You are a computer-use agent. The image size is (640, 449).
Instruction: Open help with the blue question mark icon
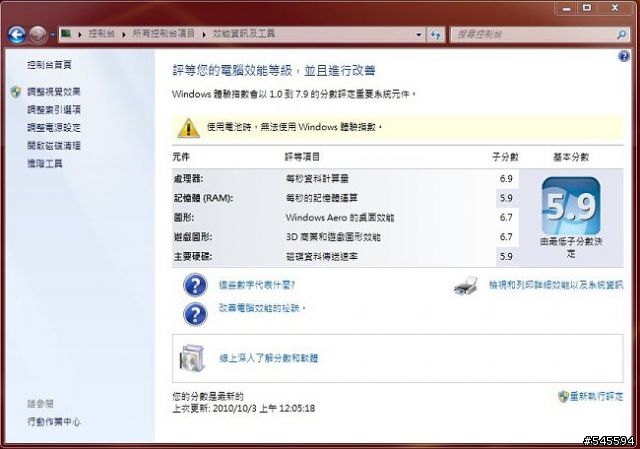point(624,56)
